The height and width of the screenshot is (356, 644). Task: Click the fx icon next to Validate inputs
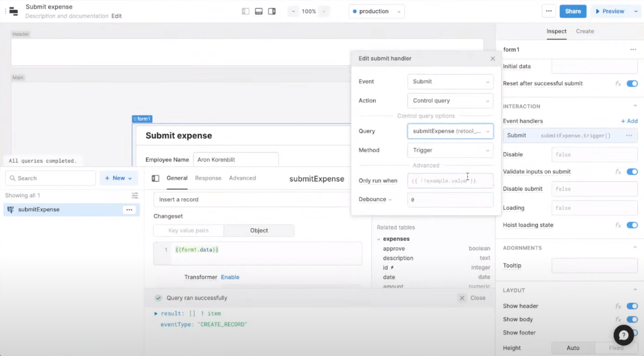pyautogui.click(x=618, y=171)
